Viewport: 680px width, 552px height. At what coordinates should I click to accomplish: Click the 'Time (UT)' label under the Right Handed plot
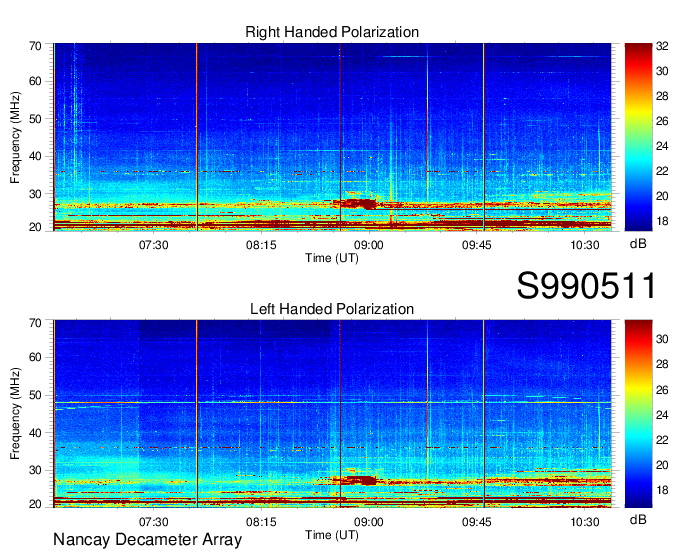332,258
